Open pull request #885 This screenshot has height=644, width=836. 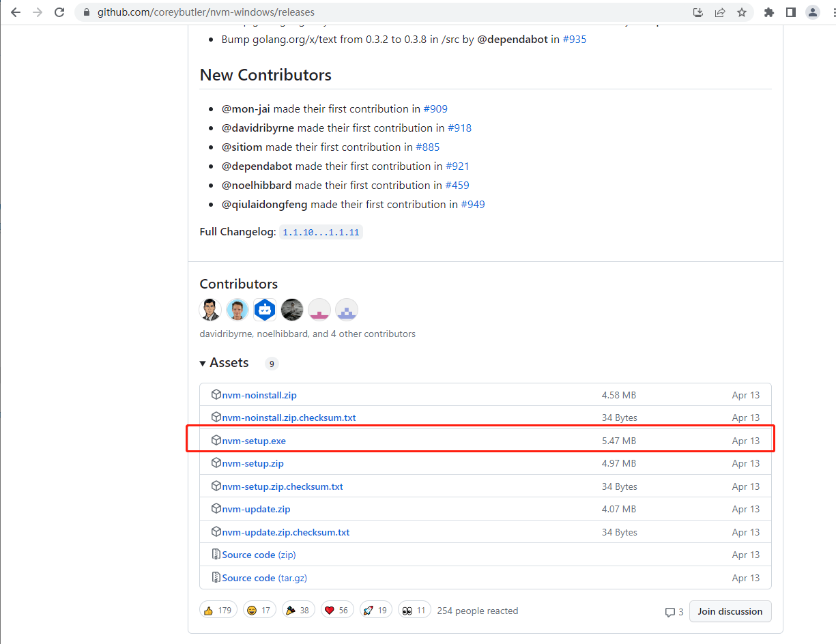[428, 147]
